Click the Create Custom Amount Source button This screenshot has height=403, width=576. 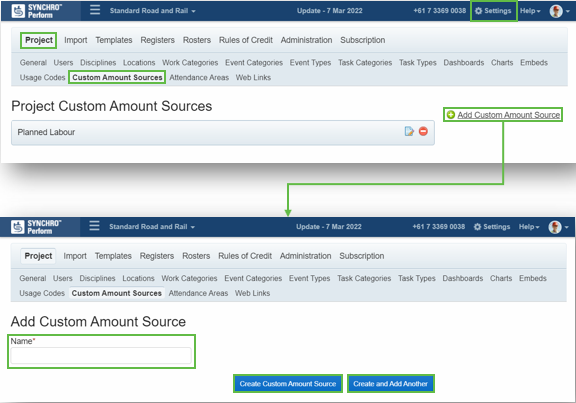288,384
